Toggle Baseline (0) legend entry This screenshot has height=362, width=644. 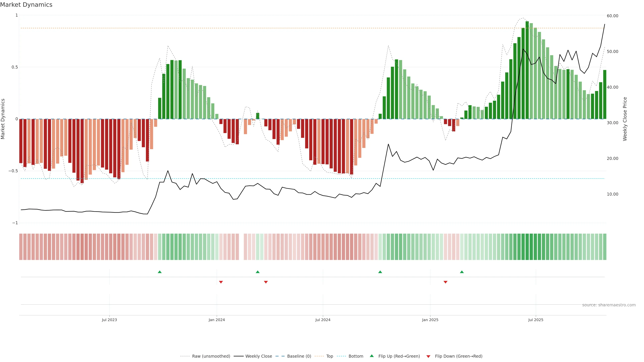299,356
